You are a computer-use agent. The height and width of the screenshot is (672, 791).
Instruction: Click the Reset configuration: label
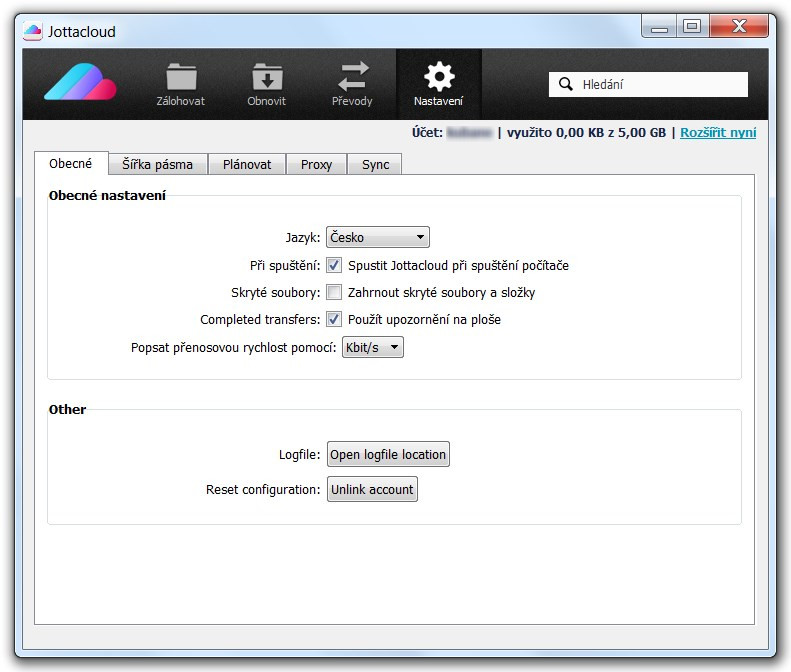263,490
